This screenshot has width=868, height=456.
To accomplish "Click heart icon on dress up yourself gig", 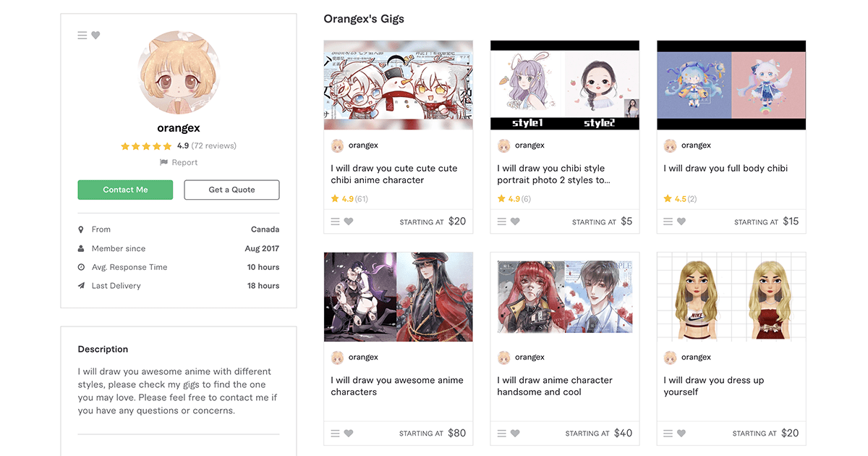I will pyautogui.click(x=681, y=434).
